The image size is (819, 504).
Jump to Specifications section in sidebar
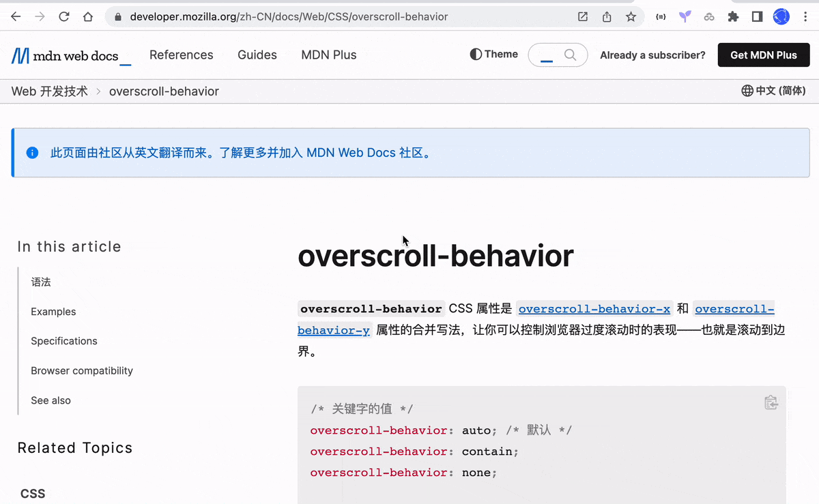coord(64,341)
